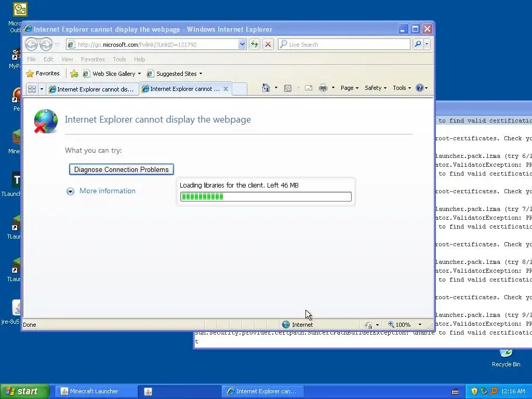This screenshot has height=399, width=532.
Task: Click the red Stop loading icon
Action: (268, 45)
